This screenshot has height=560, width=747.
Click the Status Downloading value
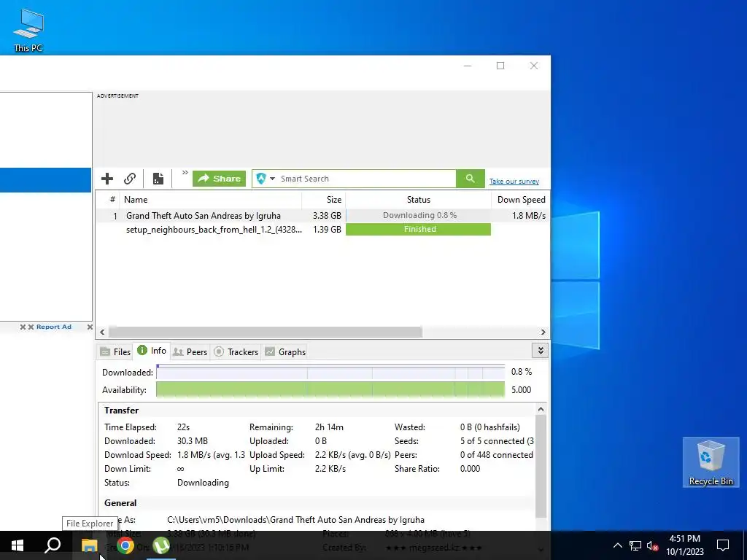(x=203, y=483)
